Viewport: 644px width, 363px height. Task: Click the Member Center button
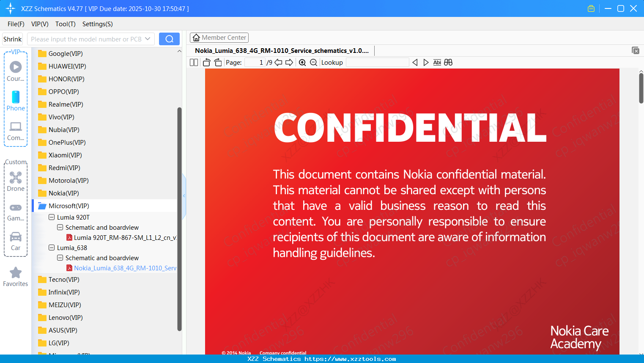pyautogui.click(x=219, y=37)
